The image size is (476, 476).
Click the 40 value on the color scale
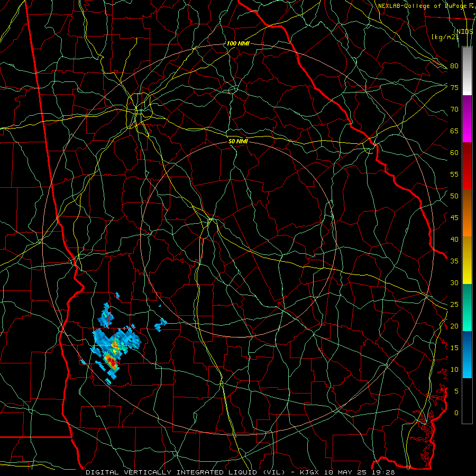coord(454,239)
